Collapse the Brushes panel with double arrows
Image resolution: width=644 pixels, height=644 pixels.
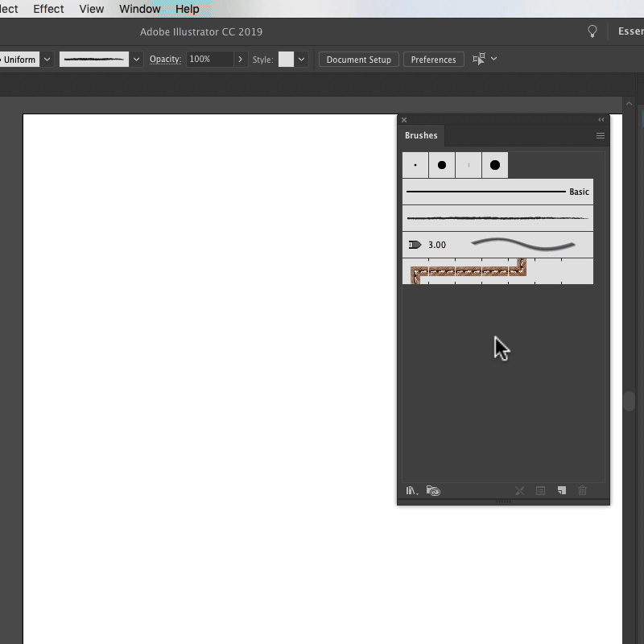pos(601,119)
